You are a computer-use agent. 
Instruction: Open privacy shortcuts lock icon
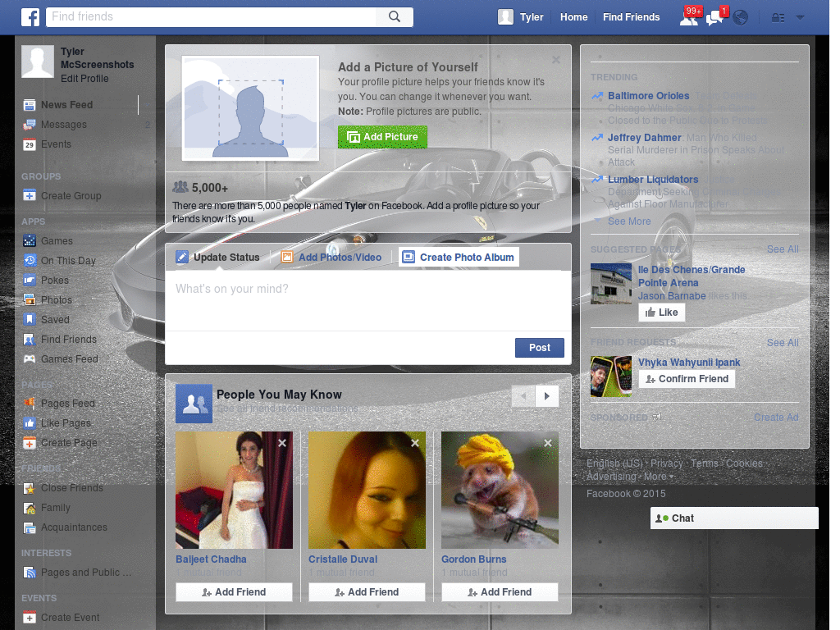778,18
